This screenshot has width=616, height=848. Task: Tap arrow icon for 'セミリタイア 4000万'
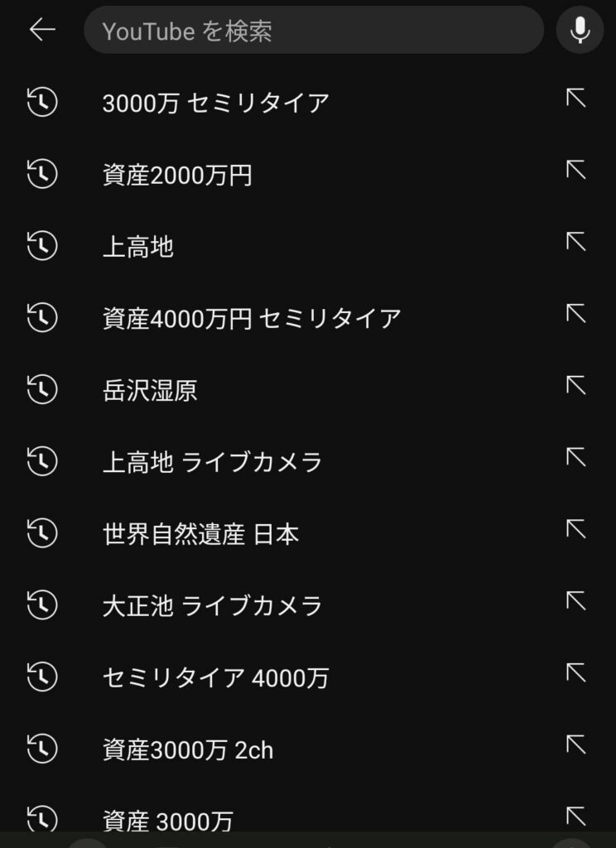click(575, 673)
